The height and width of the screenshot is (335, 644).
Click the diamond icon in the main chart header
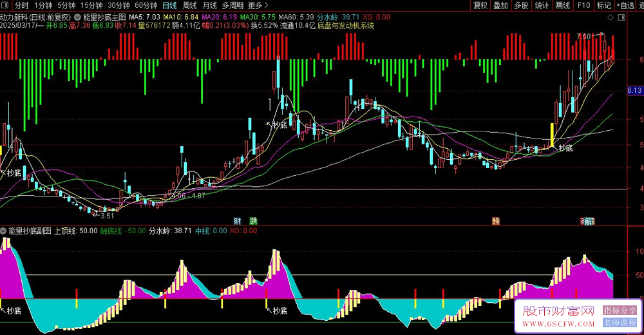click(611, 17)
